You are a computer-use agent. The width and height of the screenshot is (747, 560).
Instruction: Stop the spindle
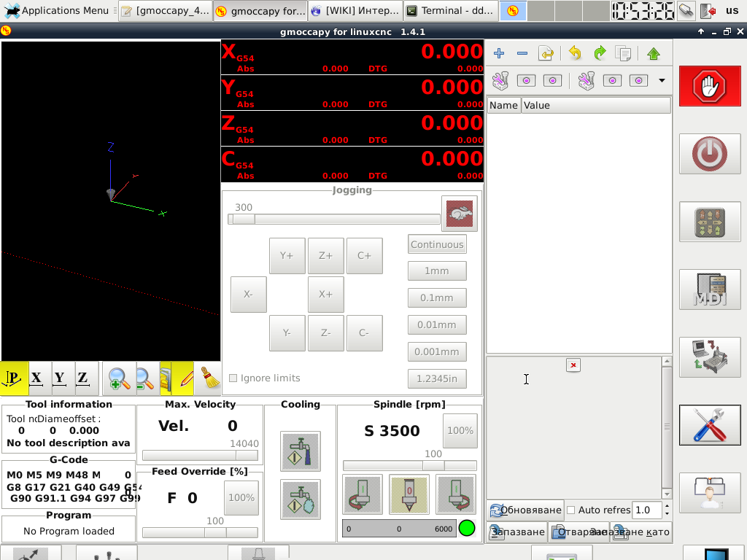[x=409, y=494]
